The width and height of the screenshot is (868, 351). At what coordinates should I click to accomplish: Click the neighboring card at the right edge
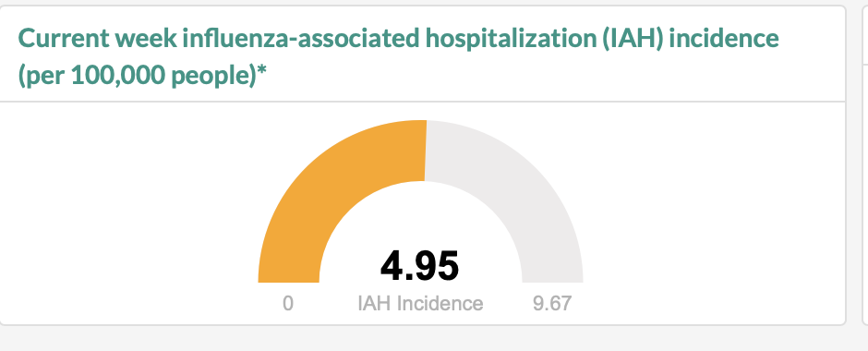865,165
